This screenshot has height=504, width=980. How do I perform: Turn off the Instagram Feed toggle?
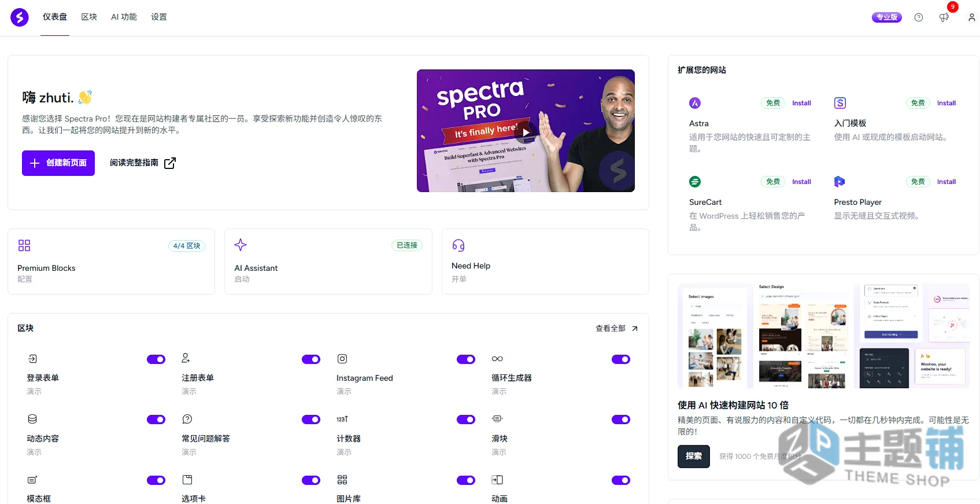tap(466, 359)
